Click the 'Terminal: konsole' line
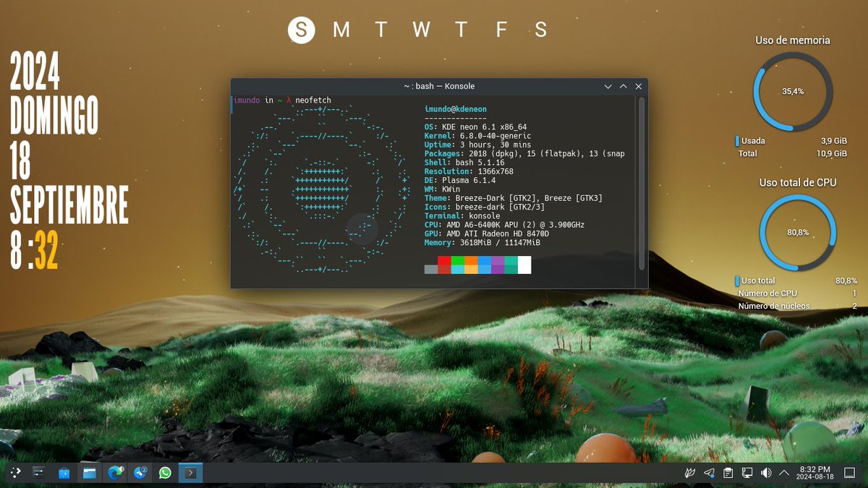868x488 pixels. tap(462, 215)
